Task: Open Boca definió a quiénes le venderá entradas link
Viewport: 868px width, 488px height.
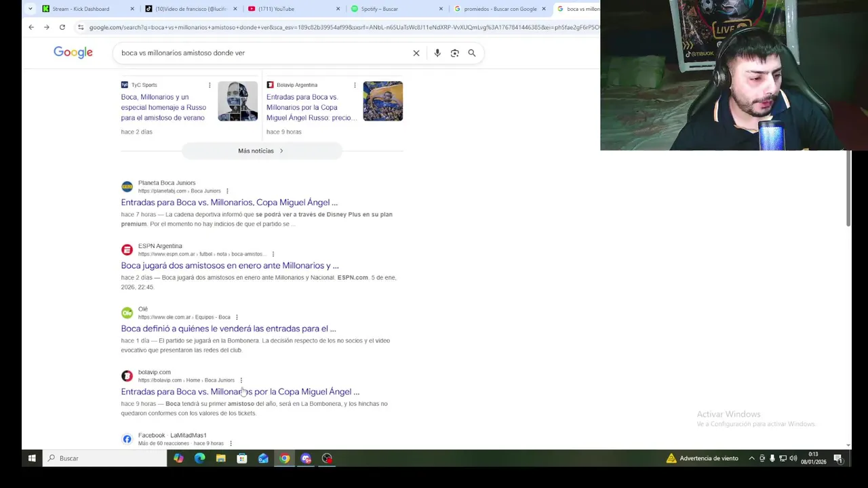Action: (x=229, y=329)
